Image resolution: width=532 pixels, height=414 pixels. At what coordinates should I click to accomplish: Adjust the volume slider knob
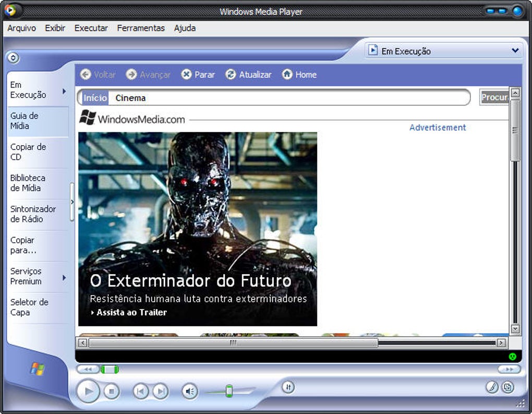(x=229, y=391)
